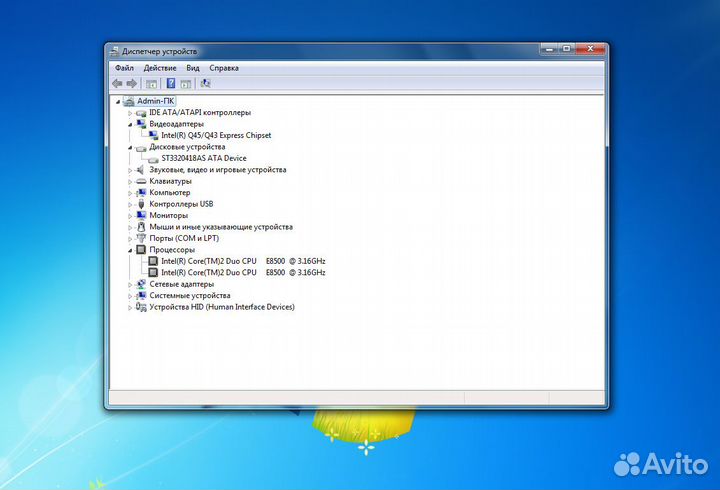
Task: Click the first Core 2 Duo CPU icon
Action: coord(153,261)
